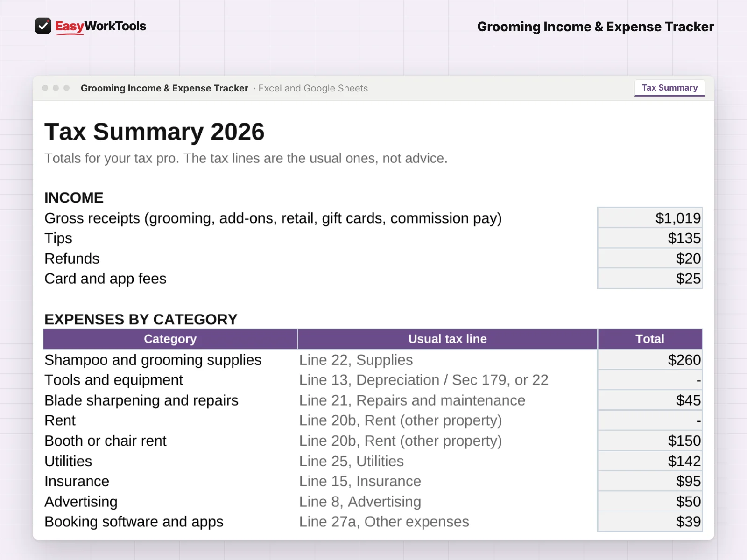Viewport: 747px width, 560px height.
Task: Select the Total column header
Action: (650, 339)
